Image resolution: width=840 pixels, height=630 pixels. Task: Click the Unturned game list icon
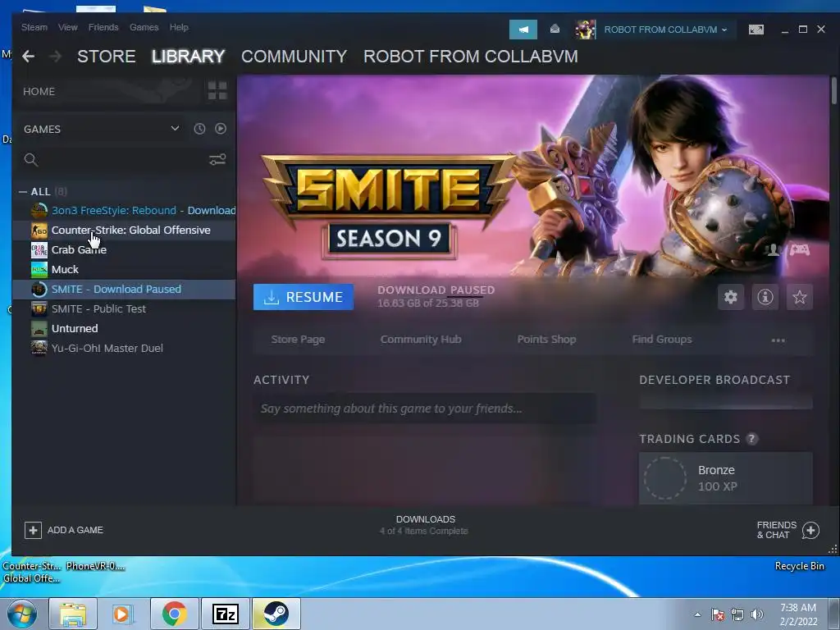[x=39, y=328]
